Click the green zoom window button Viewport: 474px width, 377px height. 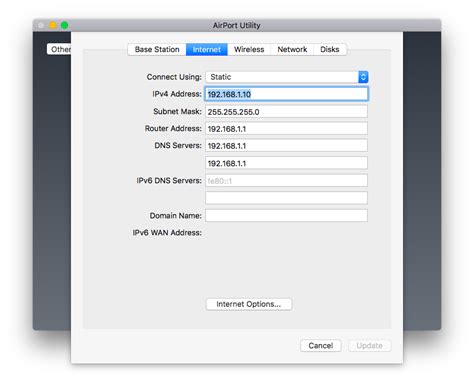(64, 25)
